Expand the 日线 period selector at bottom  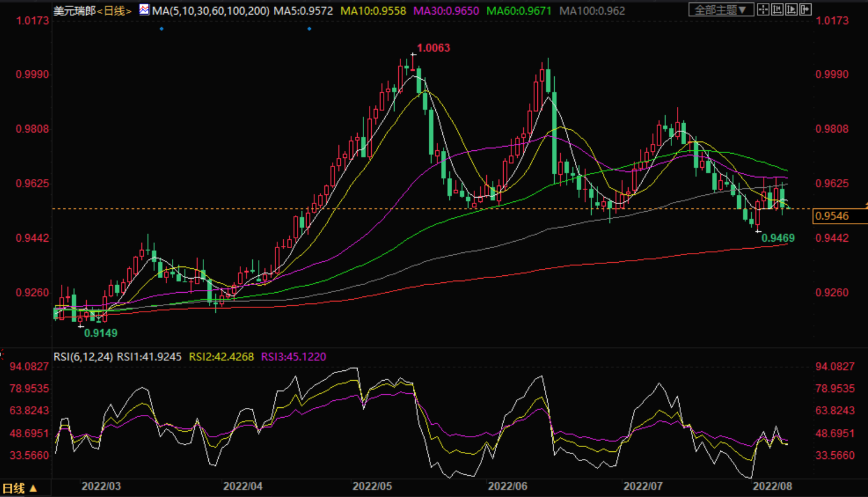[x=20, y=488]
